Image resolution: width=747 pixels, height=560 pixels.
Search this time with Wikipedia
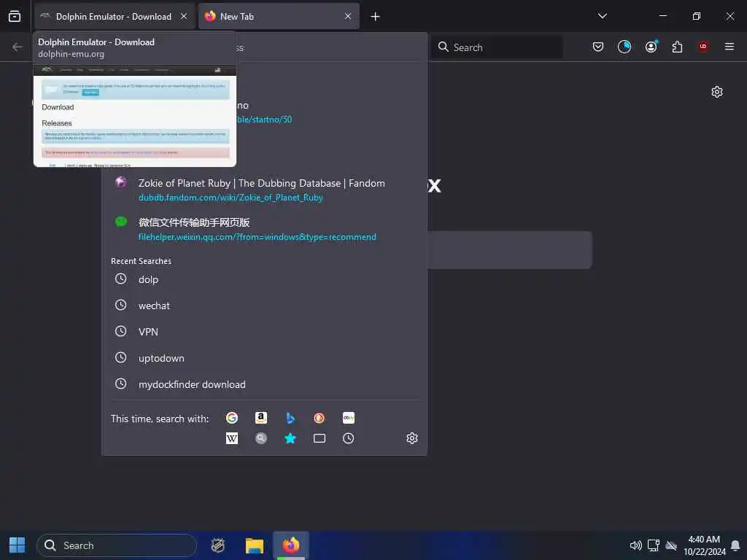[x=232, y=438]
